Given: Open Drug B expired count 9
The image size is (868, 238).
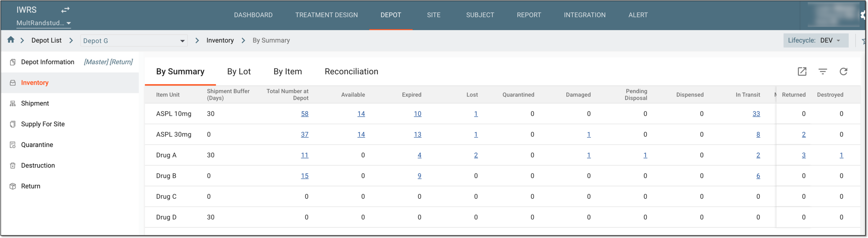Looking at the screenshot, I should point(419,176).
